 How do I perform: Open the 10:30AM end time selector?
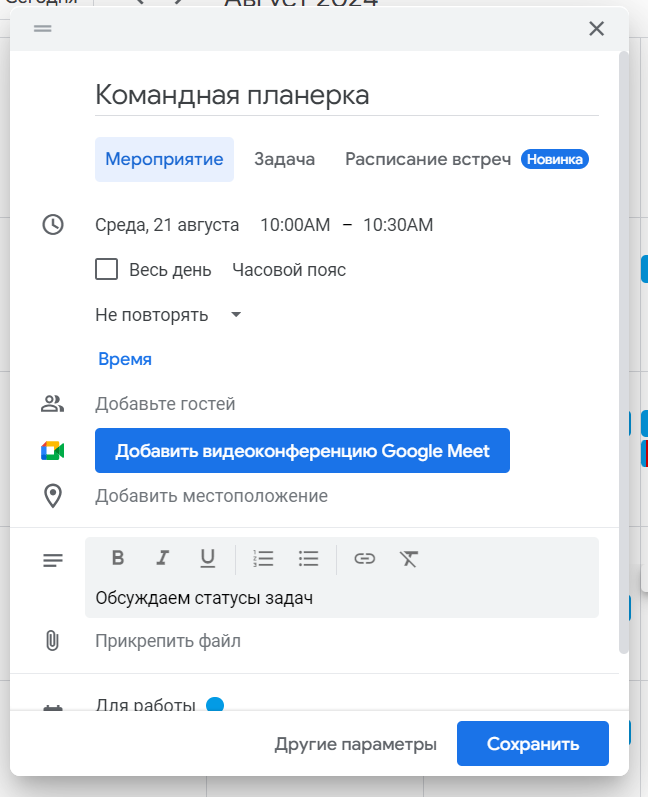click(398, 225)
